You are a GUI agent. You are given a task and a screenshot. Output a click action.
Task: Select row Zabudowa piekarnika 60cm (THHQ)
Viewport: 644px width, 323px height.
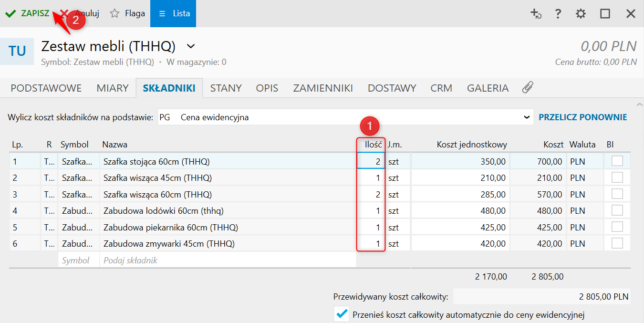[x=320, y=227]
